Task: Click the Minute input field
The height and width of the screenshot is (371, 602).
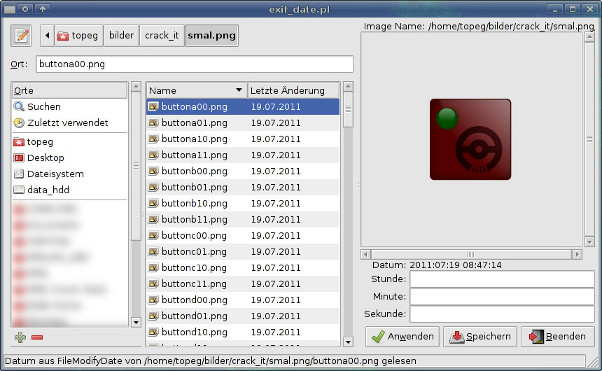Action: click(502, 297)
